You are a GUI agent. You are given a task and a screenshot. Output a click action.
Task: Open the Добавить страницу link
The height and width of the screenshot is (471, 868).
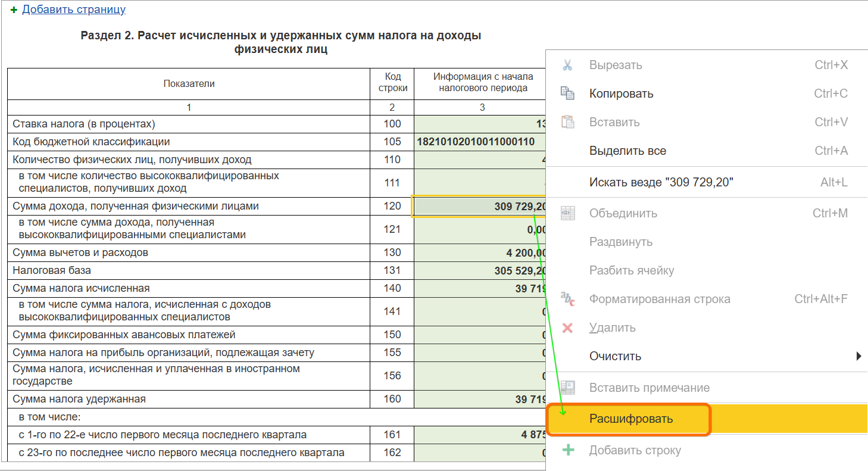point(74,10)
